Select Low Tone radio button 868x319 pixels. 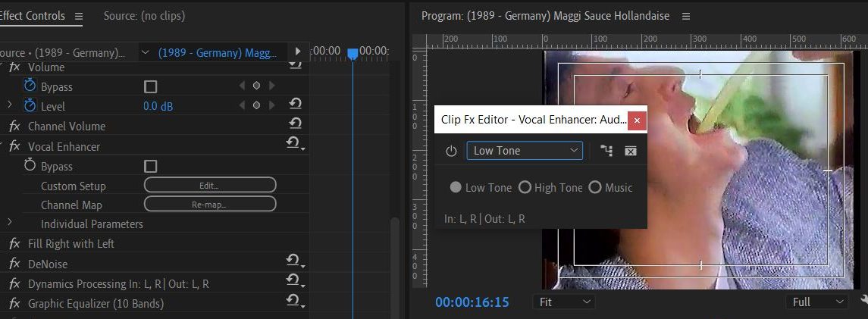point(456,187)
